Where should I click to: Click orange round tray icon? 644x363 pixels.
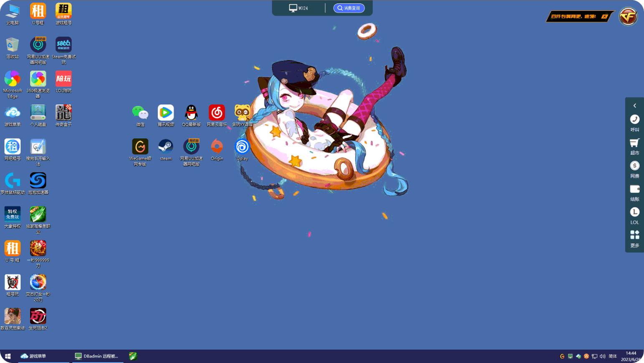(x=586, y=356)
